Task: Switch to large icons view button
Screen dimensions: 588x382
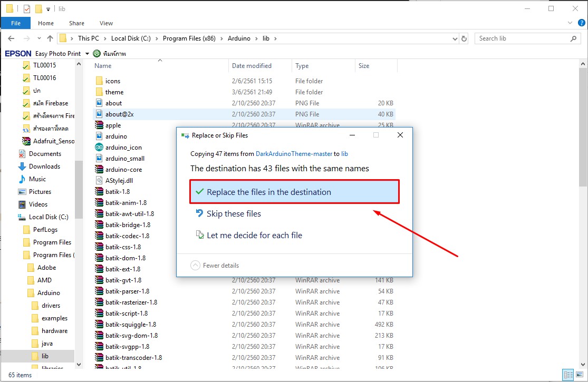Action: (x=579, y=375)
